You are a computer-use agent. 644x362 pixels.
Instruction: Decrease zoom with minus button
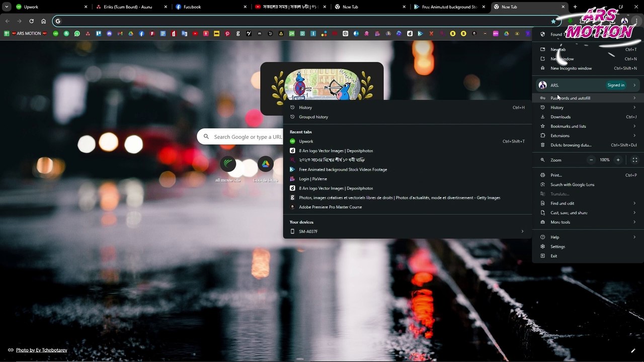click(591, 160)
